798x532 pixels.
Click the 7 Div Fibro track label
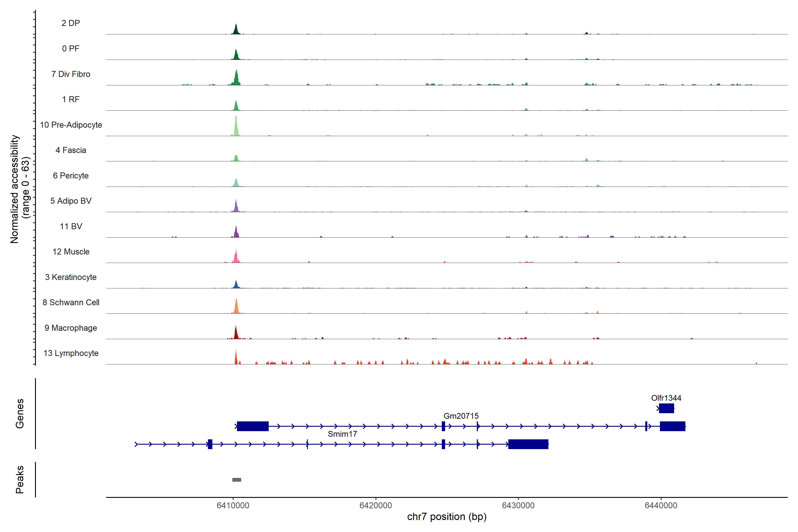[x=70, y=74]
